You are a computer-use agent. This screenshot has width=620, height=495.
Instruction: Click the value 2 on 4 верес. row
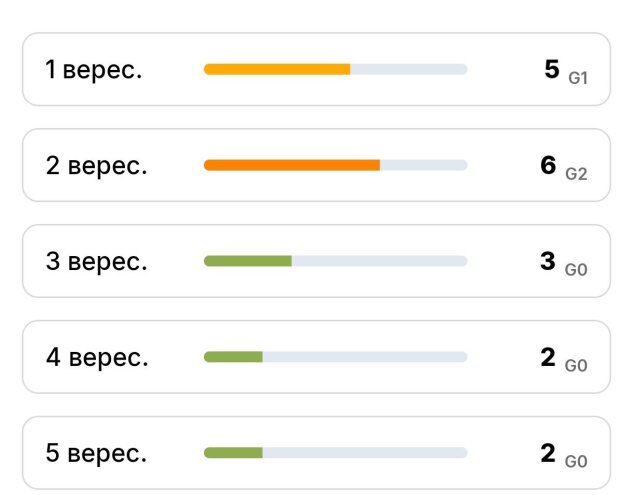point(548,357)
